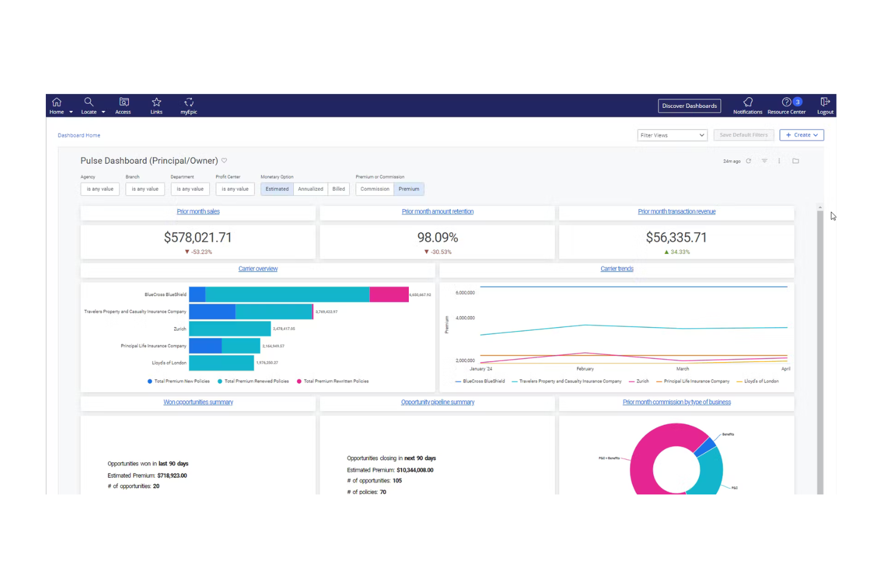This screenshot has height=588, width=882.
Task: Toggle Principal Life Insurance trend legend
Action: (692, 381)
